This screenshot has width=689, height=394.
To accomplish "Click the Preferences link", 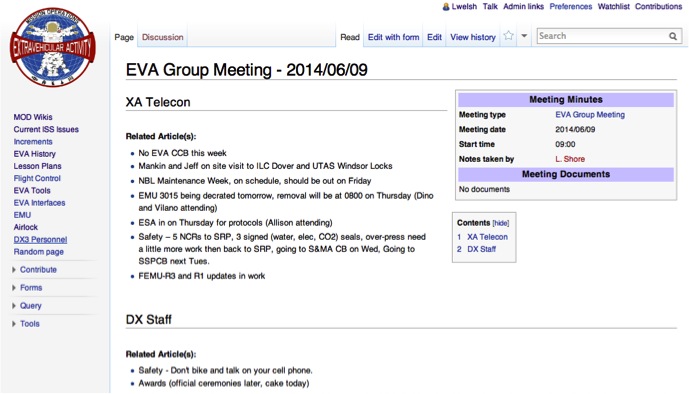I will 570,7.
